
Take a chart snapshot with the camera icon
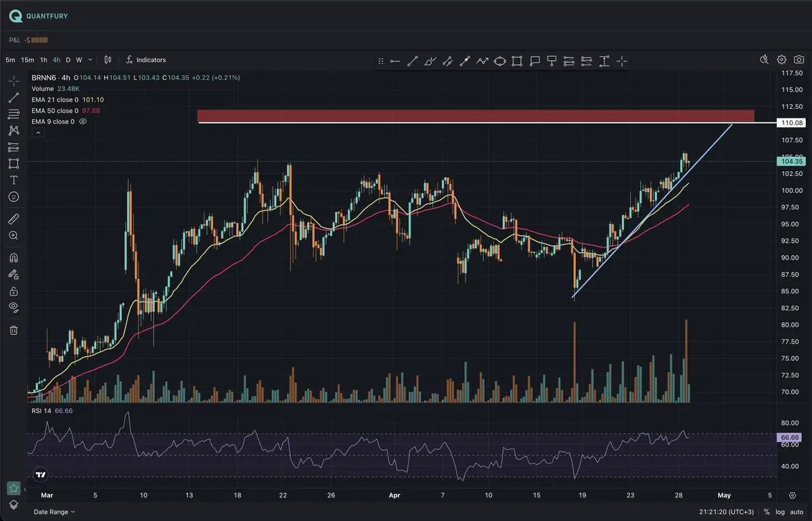click(798, 60)
